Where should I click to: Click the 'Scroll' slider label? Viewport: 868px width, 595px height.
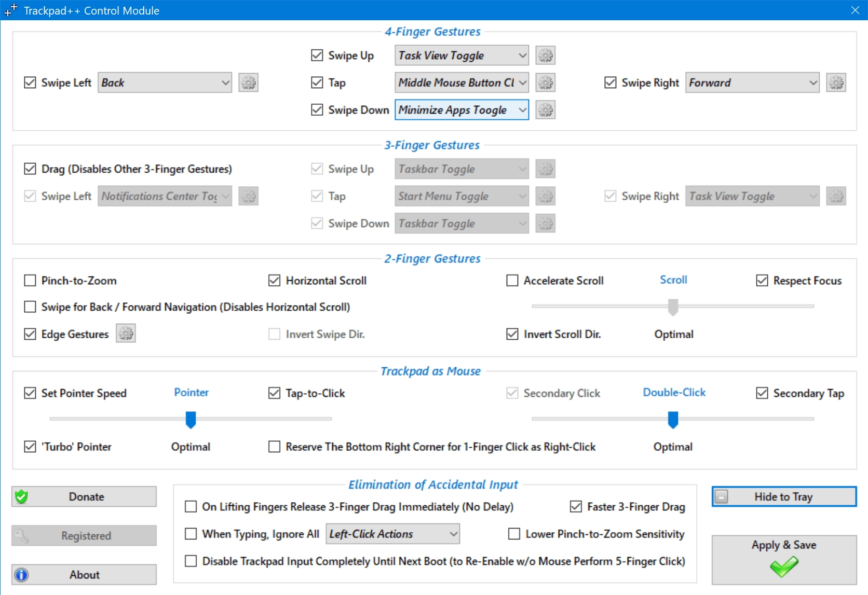tap(673, 280)
